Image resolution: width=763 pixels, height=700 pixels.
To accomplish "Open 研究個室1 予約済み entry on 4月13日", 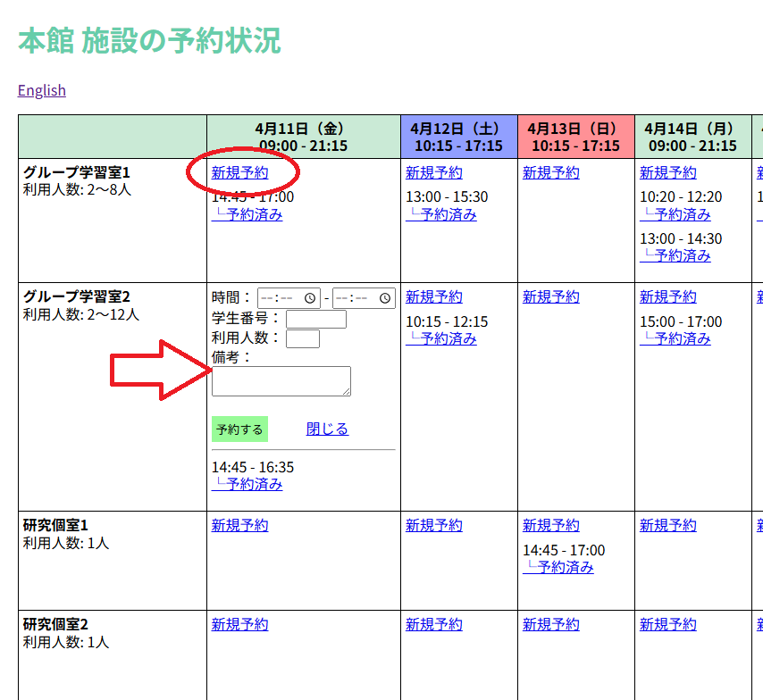I will click(558, 567).
